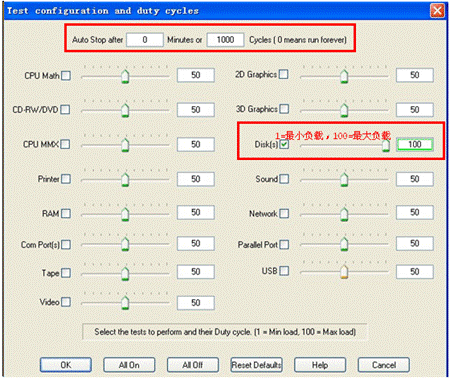Image resolution: width=450 pixels, height=378 pixels.
Task: Click the All Off button
Action: (x=193, y=365)
